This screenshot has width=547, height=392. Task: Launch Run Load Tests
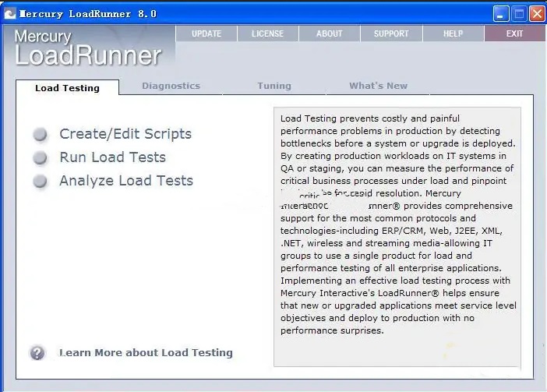tap(112, 157)
